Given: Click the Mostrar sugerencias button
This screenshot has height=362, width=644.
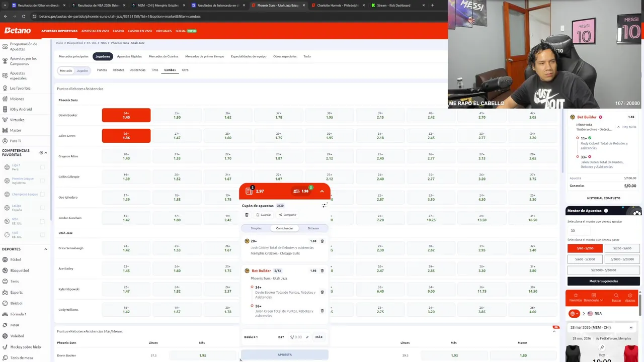Looking at the screenshot, I should point(604,281).
